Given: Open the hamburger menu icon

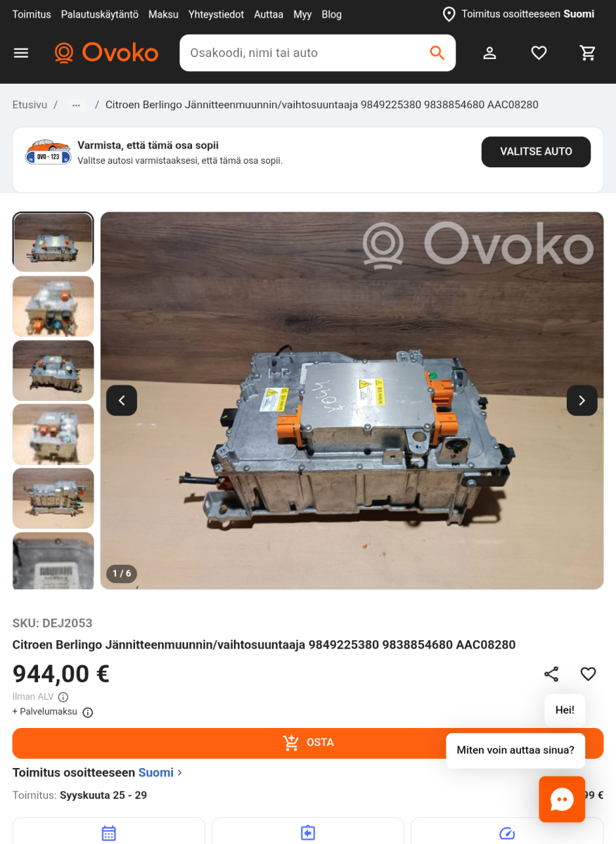Looking at the screenshot, I should point(21,53).
